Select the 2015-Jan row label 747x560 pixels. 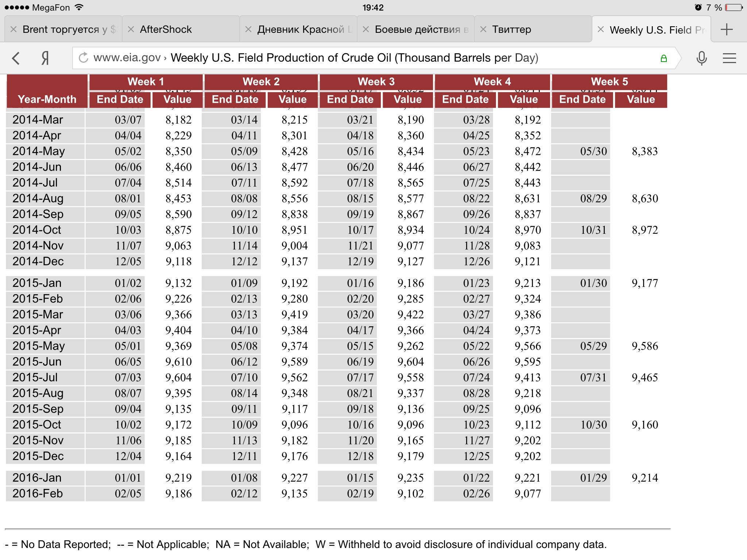[x=37, y=283]
